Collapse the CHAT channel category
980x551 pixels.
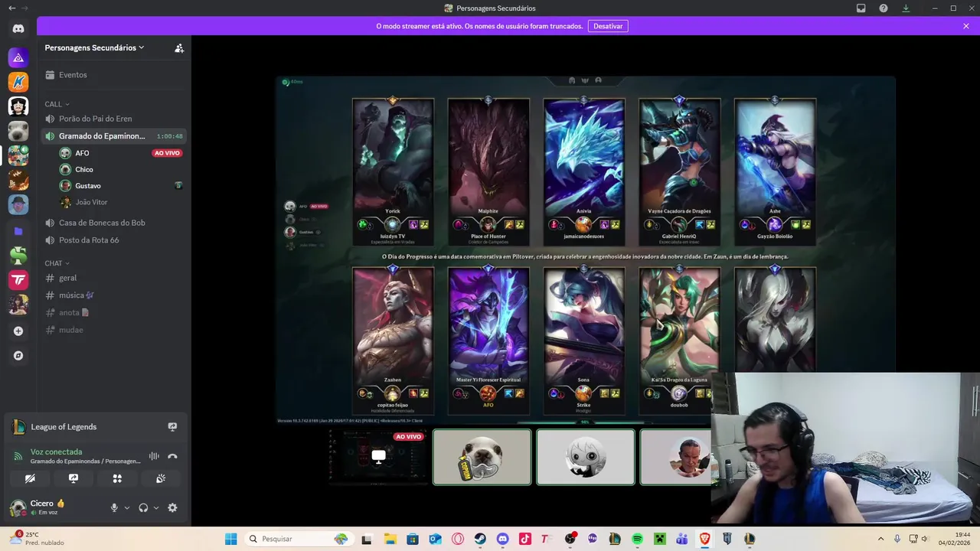tap(57, 263)
